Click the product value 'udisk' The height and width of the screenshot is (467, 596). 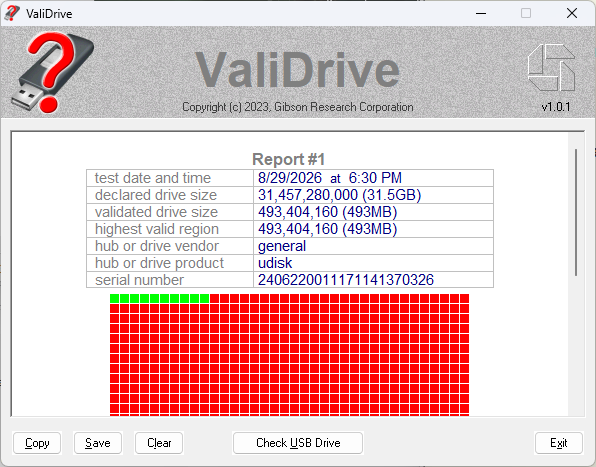[275, 263]
